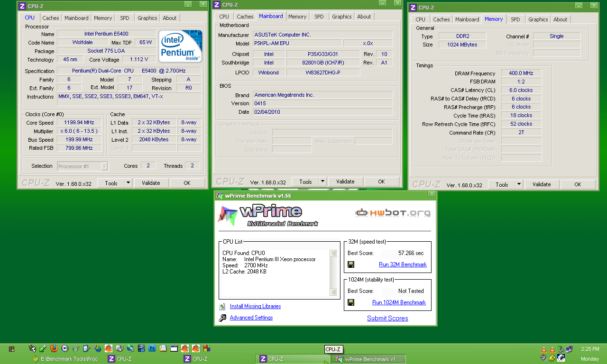The width and height of the screenshot is (607, 364).
Task: Click OK in the Mainboard CPU-Z window
Action: coord(381,182)
